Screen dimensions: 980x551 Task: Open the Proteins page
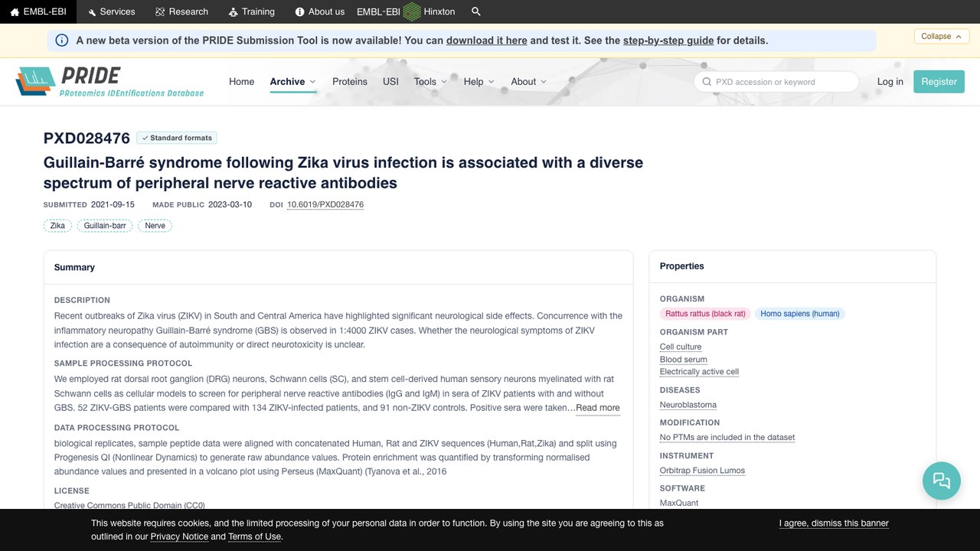point(350,81)
